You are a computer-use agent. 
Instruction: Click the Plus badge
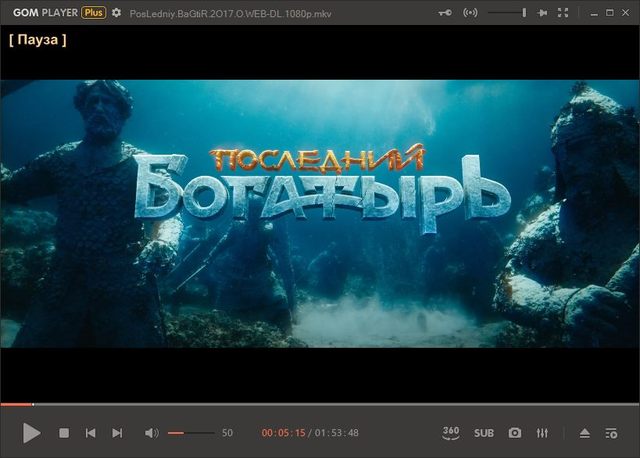(94, 13)
